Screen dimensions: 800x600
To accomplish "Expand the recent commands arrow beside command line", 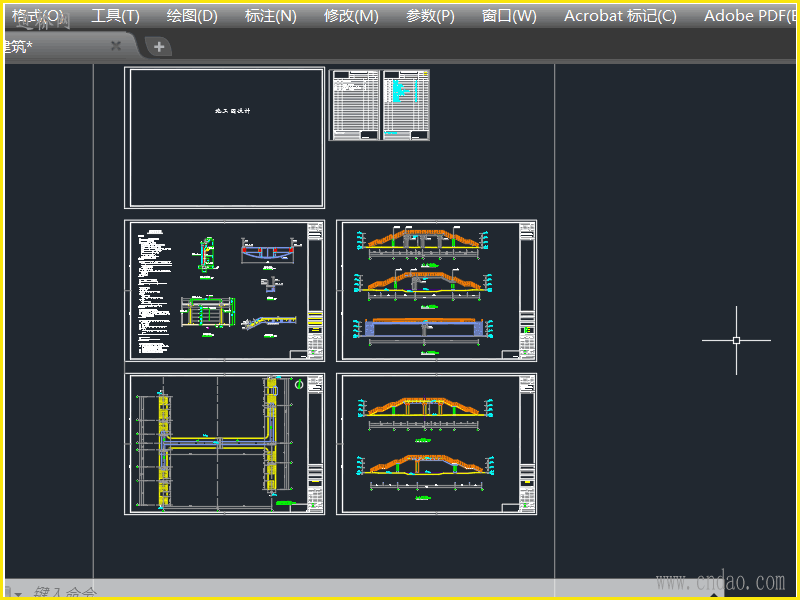I will click(17, 593).
